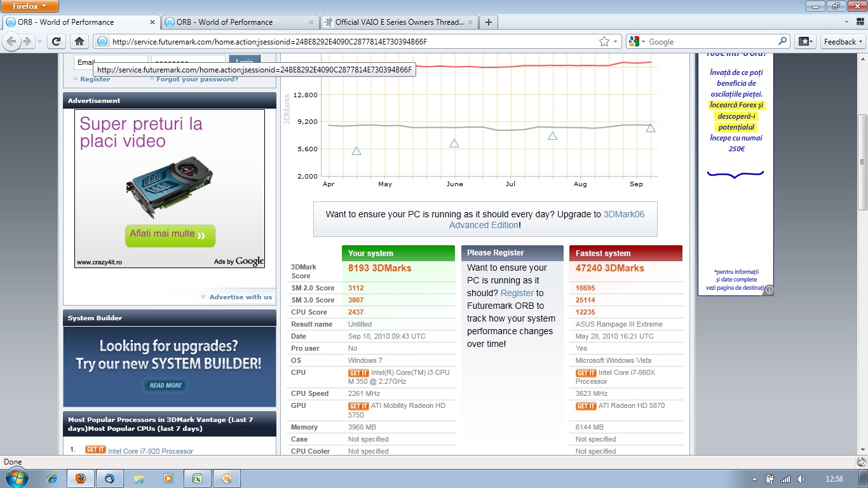Click the scrollbar down arrow
Screen dimensions: 868x488
tap(862, 449)
